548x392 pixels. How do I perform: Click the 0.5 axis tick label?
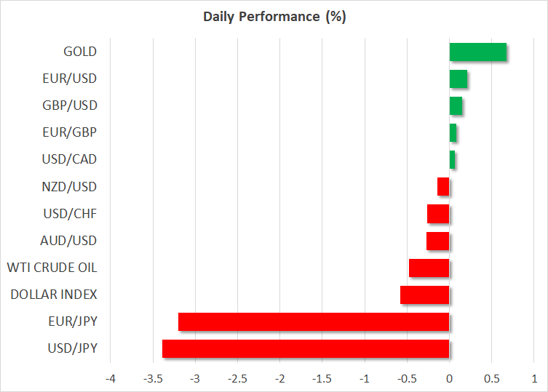click(x=491, y=378)
